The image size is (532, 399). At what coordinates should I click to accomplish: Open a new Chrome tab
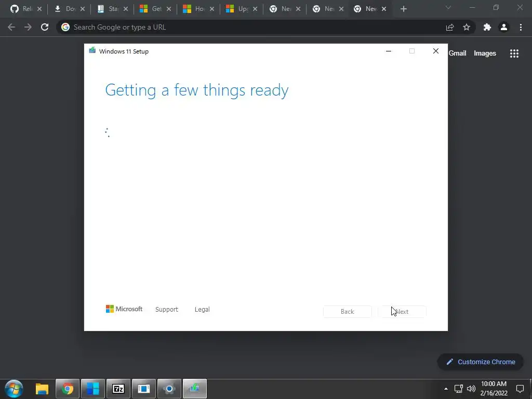(x=403, y=9)
